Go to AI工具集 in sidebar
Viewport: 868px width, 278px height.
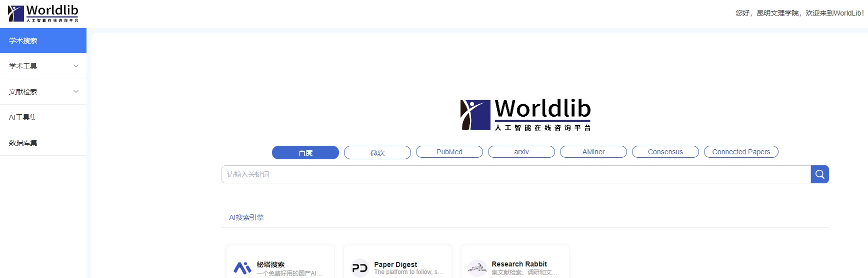pos(43,117)
